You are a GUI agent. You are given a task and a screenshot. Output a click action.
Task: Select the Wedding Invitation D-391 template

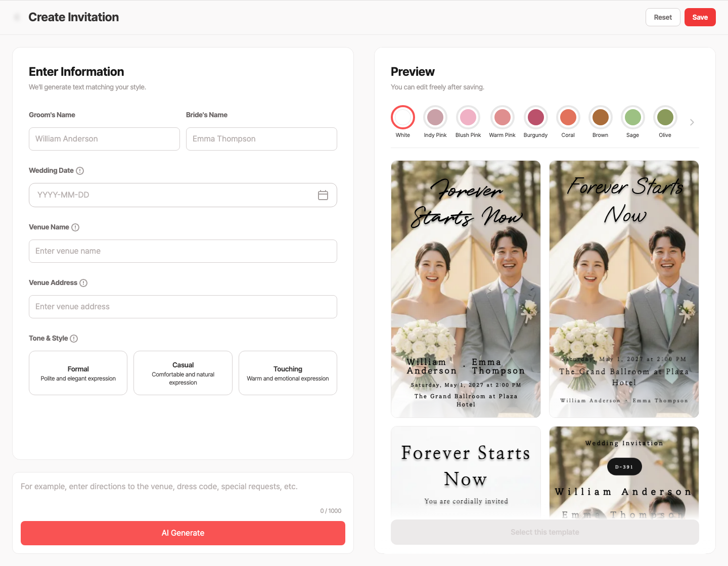[624, 473]
